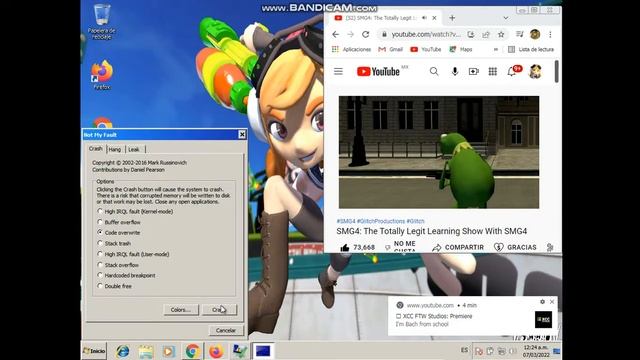Click the share page icon in address bar
This screenshot has height=360, width=640.
[x=486, y=35]
